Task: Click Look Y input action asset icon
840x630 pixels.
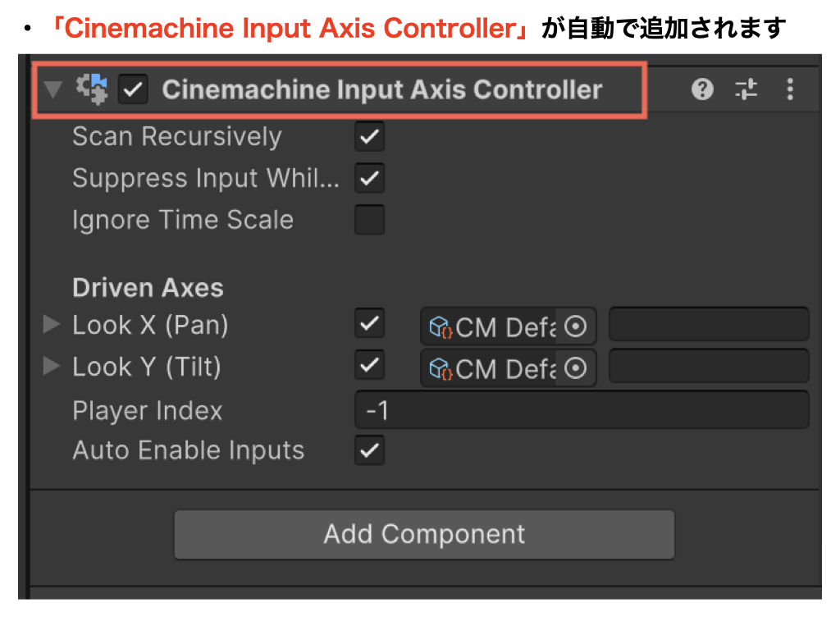Action: point(441,368)
